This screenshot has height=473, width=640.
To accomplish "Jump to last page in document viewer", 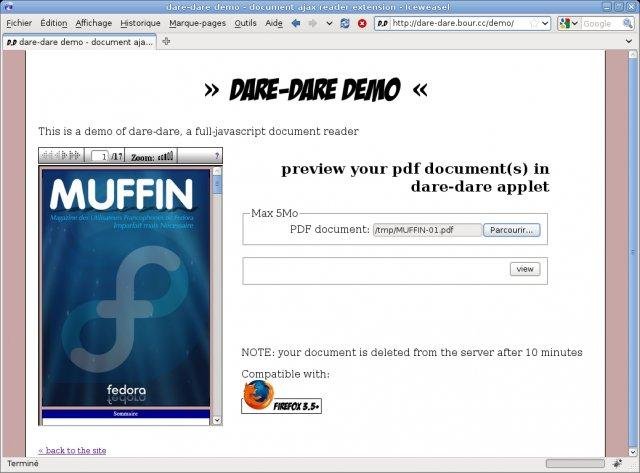I will pyautogui.click(x=75, y=155).
